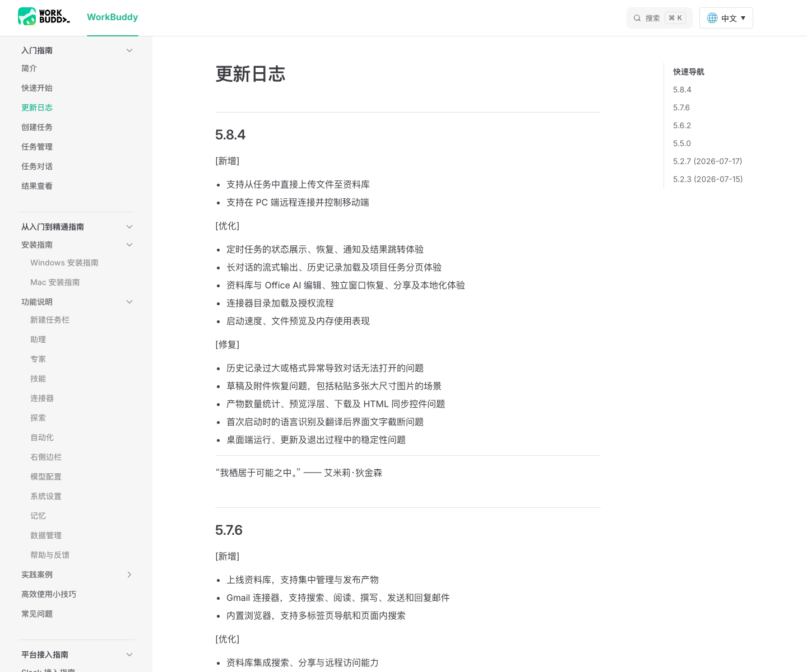The width and height of the screenshot is (807, 672).
Task: Jump to version 5.7.6 in quick navigation
Action: 681,108
